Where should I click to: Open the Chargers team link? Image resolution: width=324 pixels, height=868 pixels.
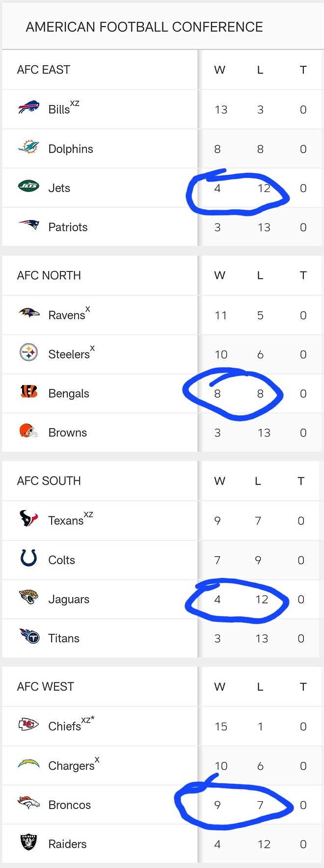click(x=71, y=765)
